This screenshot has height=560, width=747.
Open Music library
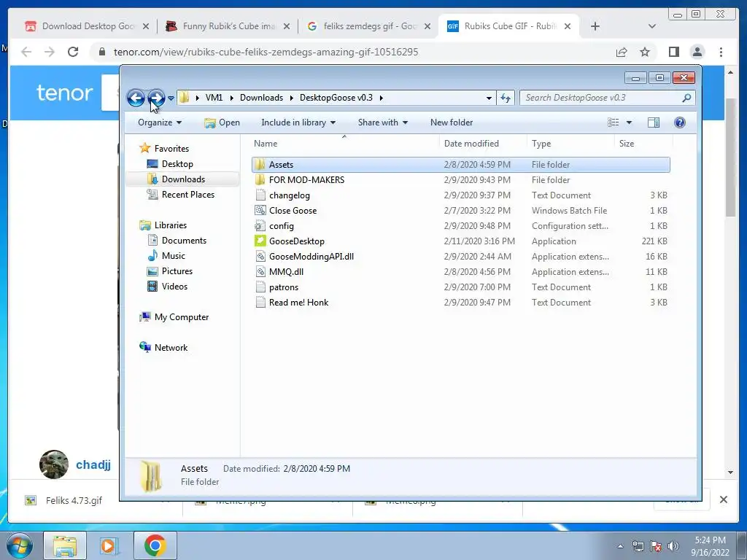[x=174, y=256]
